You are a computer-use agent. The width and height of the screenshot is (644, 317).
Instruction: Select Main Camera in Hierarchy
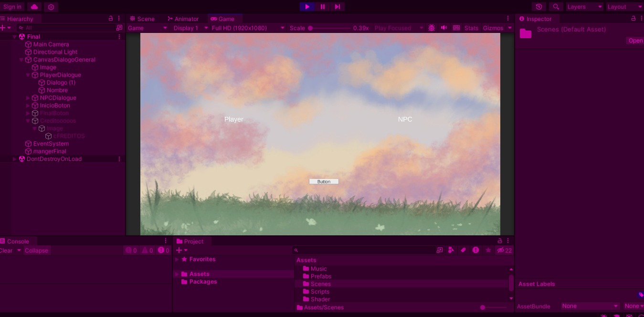51,44
